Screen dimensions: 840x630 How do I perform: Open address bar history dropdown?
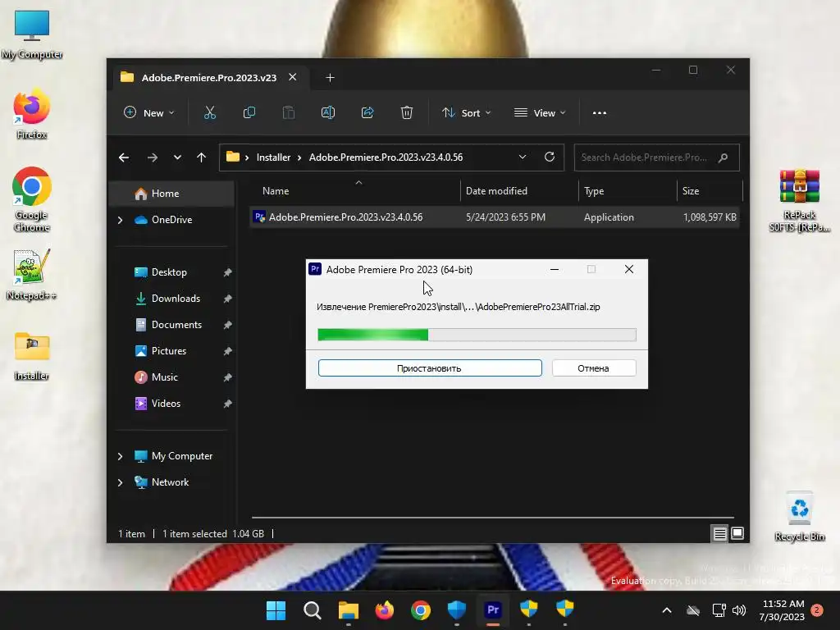tap(523, 157)
